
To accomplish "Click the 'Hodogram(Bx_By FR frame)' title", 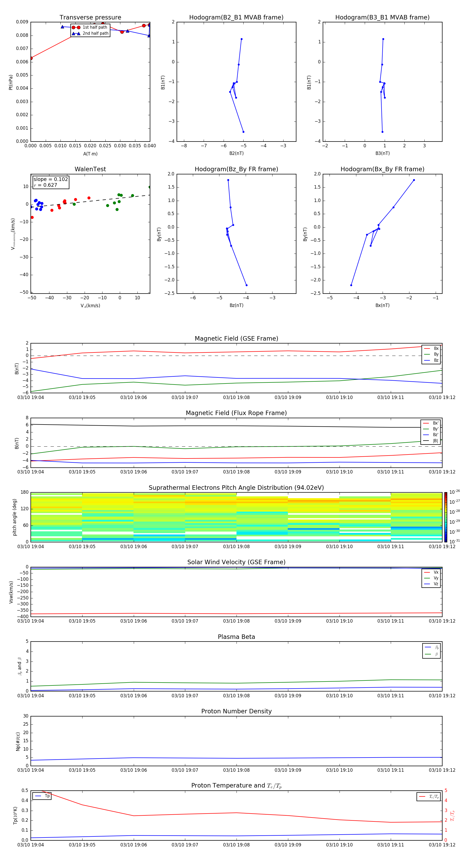I will pyautogui.click(x=382, y=169).
